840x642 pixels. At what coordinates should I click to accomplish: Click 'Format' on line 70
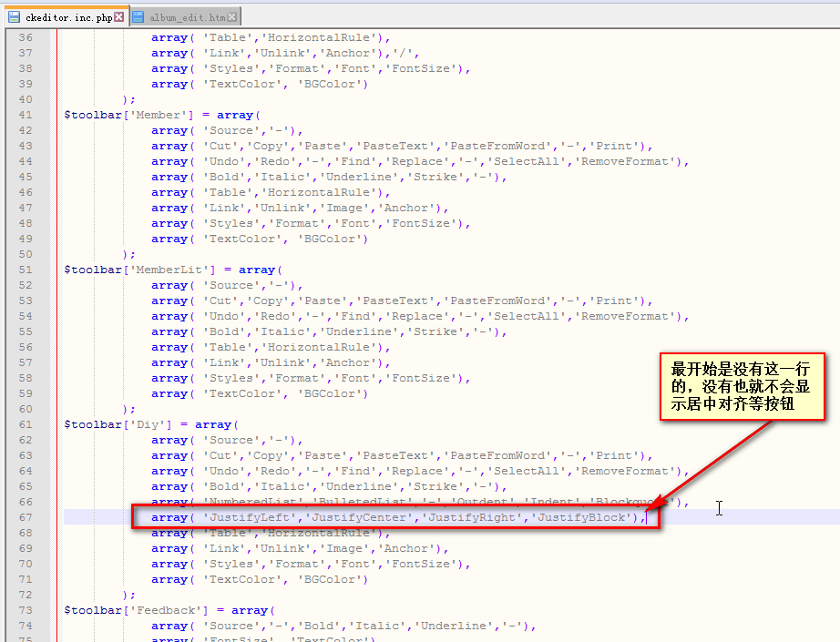click(x=297, y=565)
